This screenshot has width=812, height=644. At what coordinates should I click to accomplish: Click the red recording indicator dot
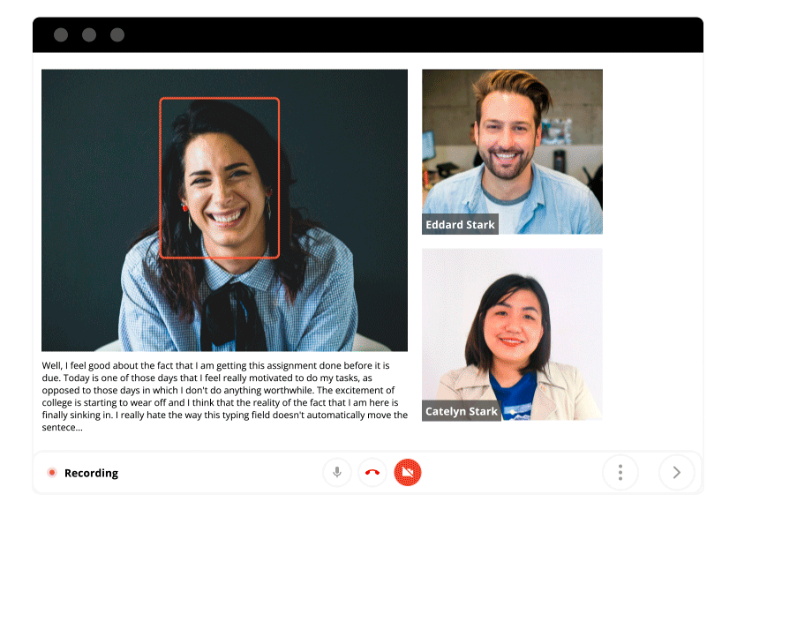(x=52, y=473)
